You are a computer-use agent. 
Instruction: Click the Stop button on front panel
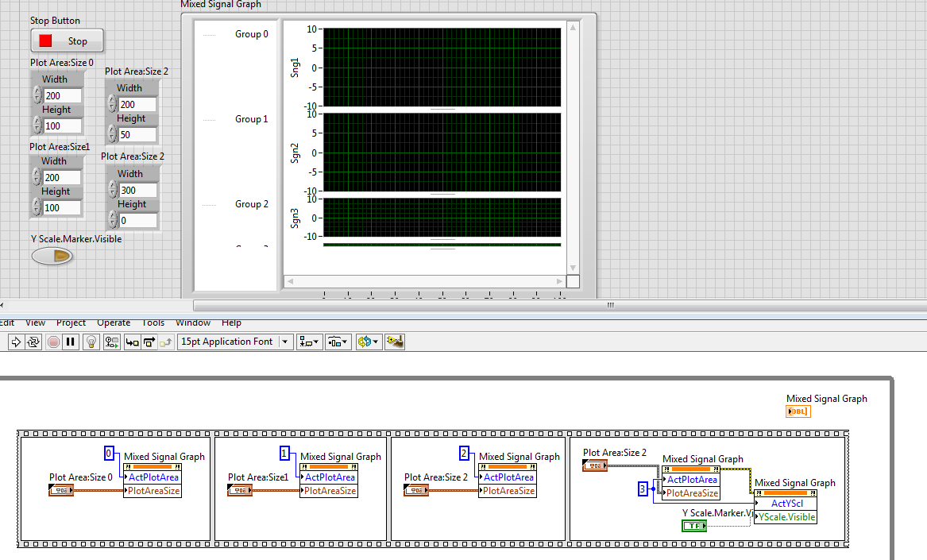[67, 41]
